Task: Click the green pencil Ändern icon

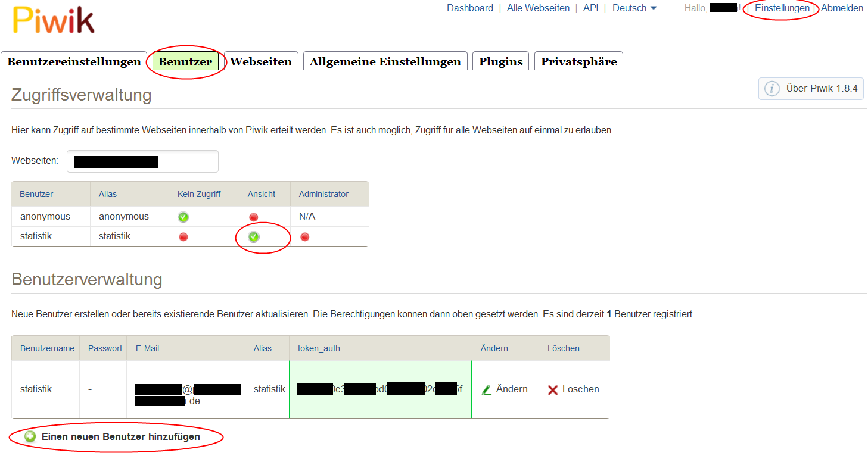Action: coord(487,389)
